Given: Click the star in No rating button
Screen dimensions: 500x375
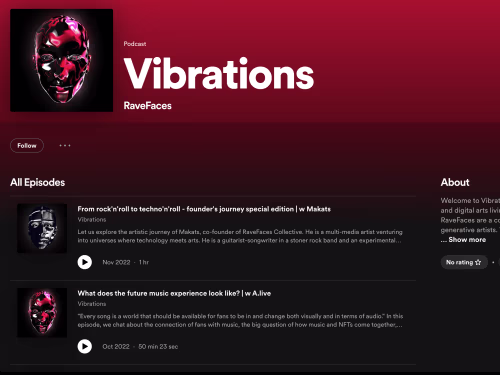Looking at the screenshot, I should tap(478, 262).
